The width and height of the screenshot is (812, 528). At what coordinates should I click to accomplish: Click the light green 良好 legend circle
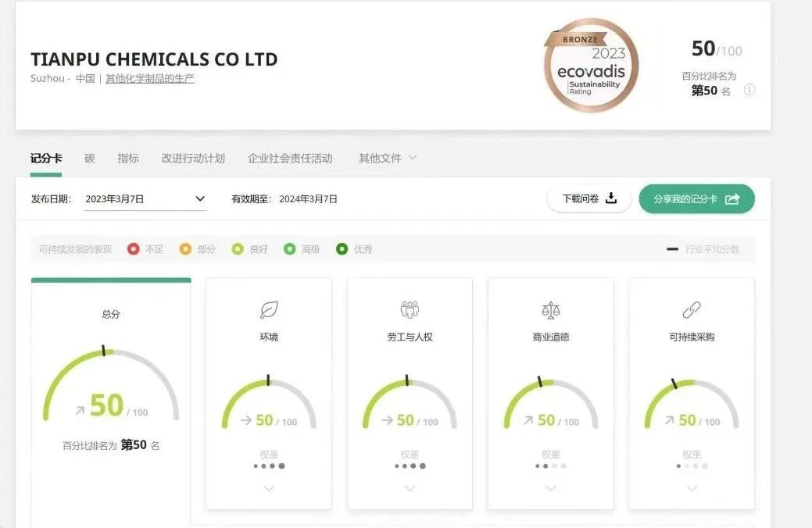tap(237, 249)
